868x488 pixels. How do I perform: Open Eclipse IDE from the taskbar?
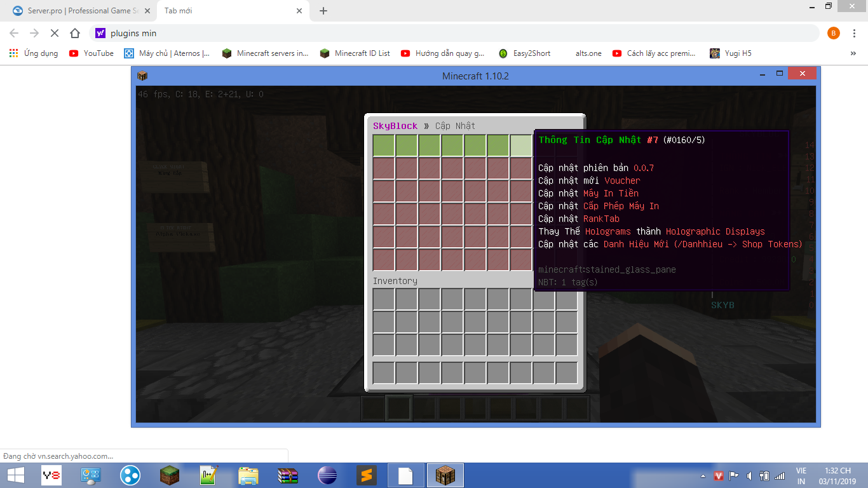tap(327, 475)
